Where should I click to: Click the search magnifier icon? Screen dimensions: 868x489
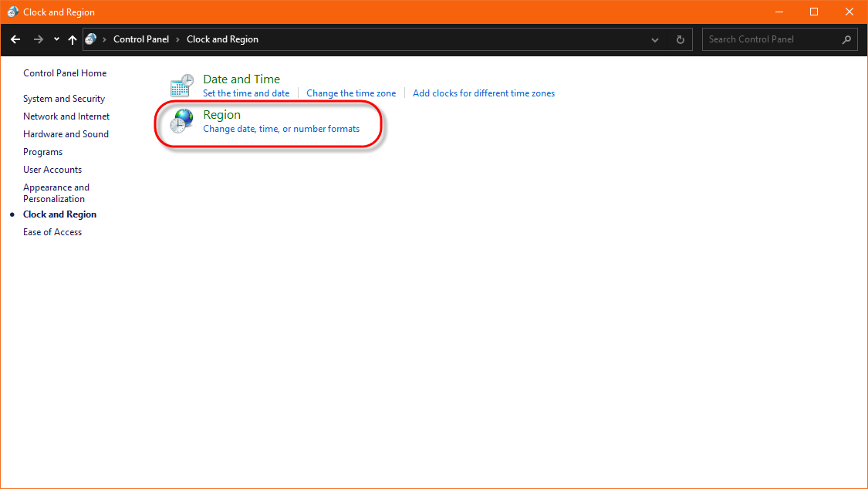(x=846, y=39)
